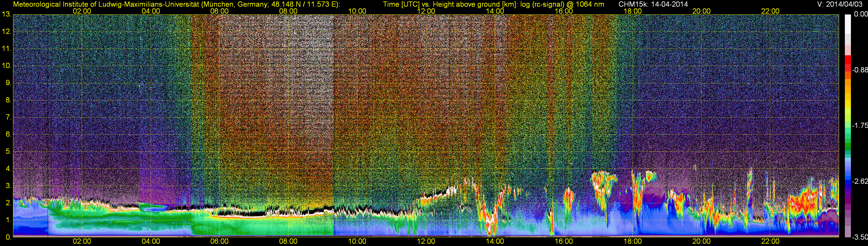
Task: Click the 10:00 label on the top time axis
Action: pyautogui.click(x=357, y=11)
